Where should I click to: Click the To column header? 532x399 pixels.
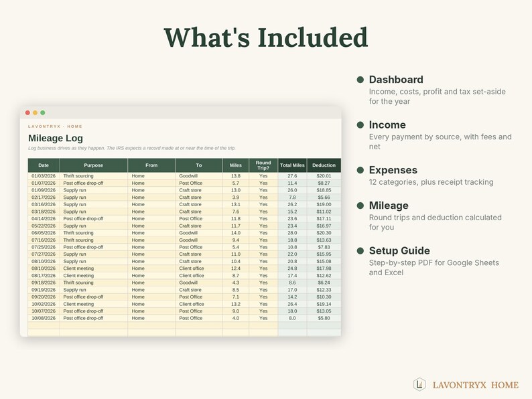click(199, 165)
